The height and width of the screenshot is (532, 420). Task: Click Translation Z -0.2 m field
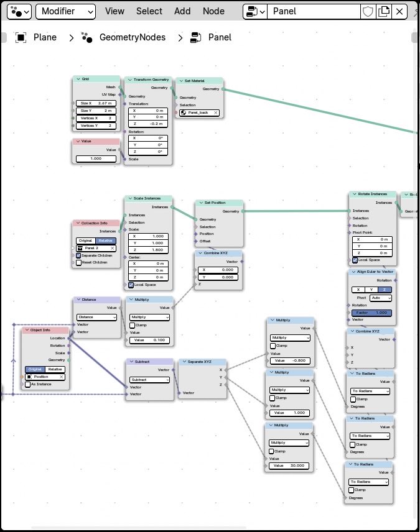(x=148, y=124)
